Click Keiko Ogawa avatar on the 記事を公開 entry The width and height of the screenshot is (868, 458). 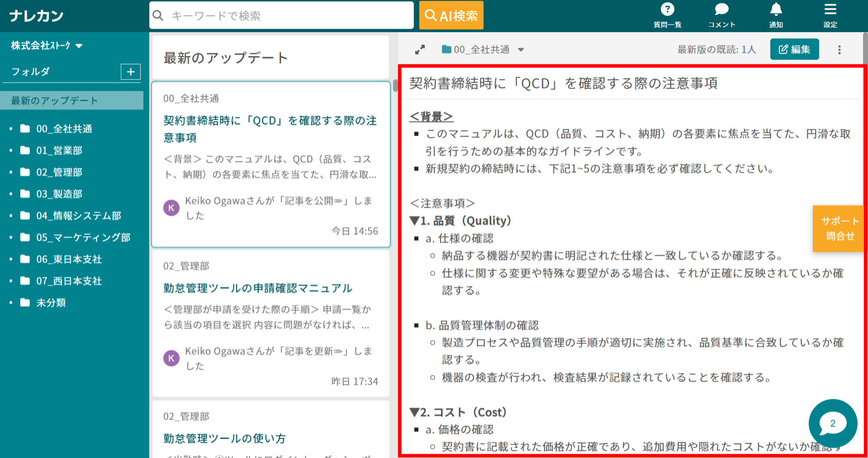pyautogui.click(x=171, y=208)
